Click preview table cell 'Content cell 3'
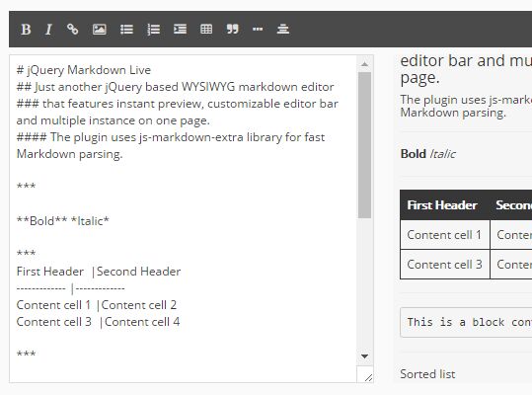The height and width of the screenshot is (395, 532). pos(444,265)
